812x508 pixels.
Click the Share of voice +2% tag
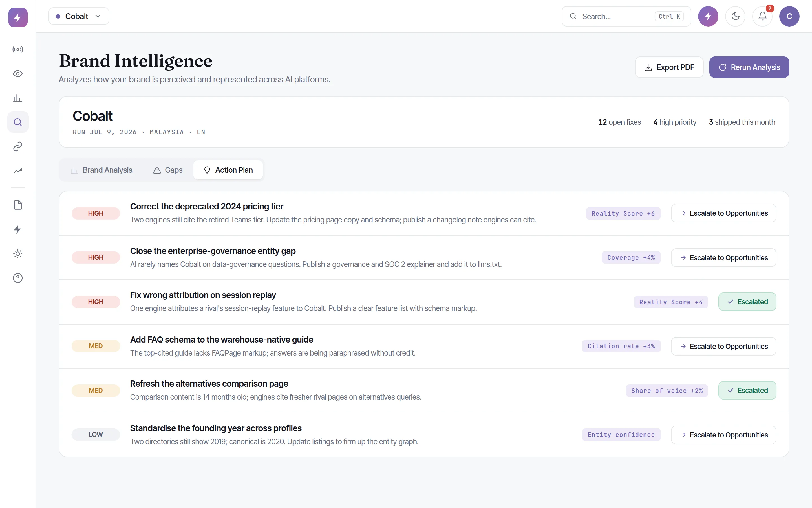tap(667, 391)
